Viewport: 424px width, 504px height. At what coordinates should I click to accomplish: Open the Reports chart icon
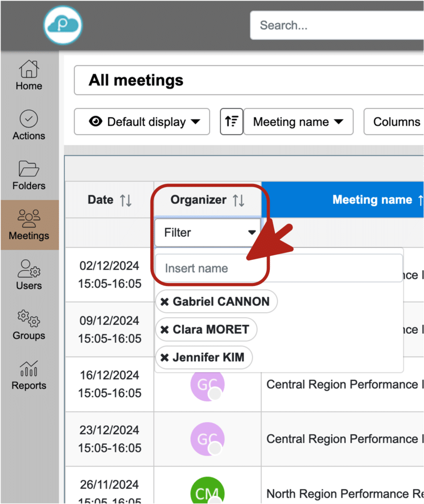29,369
